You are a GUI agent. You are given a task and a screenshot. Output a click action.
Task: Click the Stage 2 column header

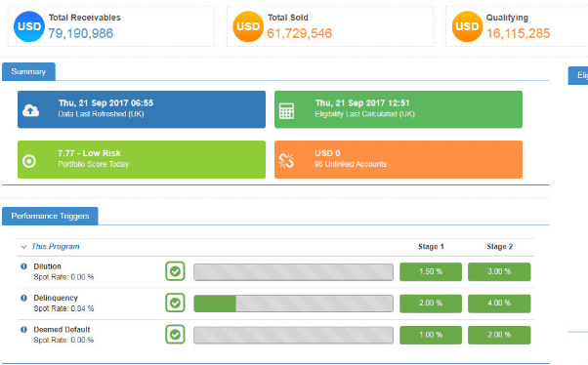(x=499, y=247)
